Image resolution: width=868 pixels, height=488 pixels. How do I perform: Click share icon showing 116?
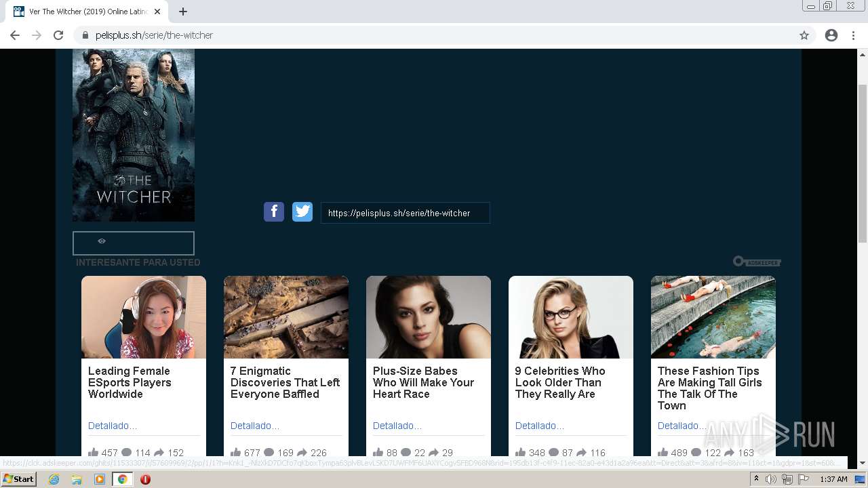tap(582, 452)
